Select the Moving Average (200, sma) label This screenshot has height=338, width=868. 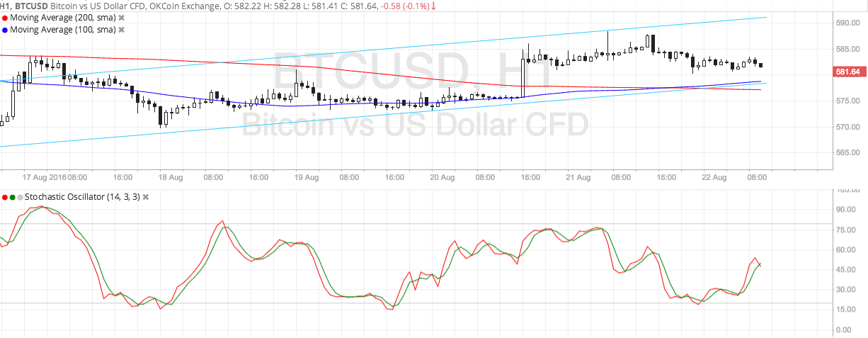tap(63, 18)
